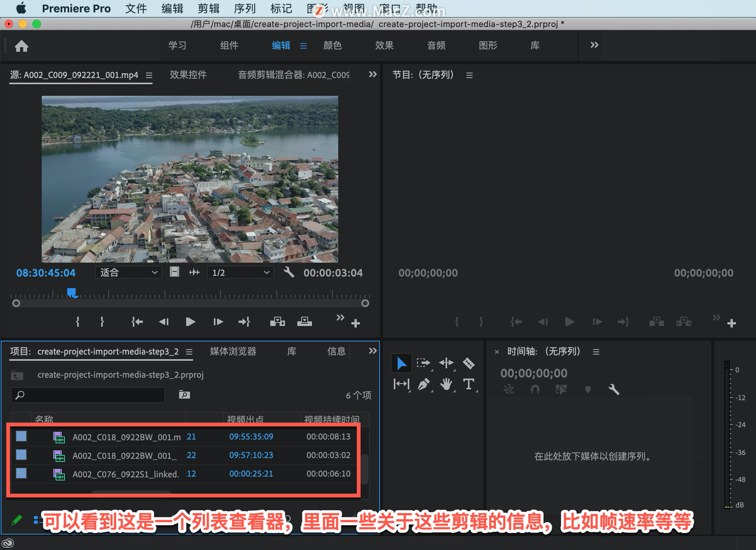This screenshot has width=756, height=550.
Task: Open Program monitor panel menu
Action: 469,75
